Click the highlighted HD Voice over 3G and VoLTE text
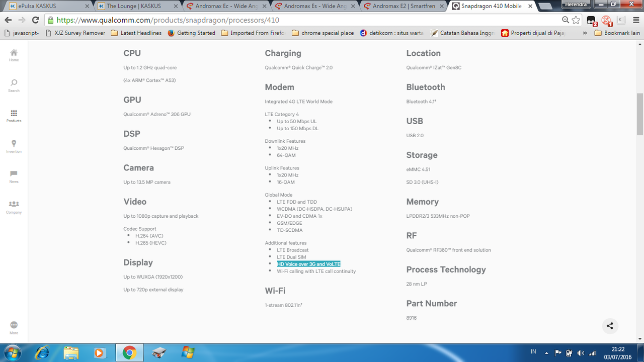This screenshot has width=644, height=362. (308, 264)
